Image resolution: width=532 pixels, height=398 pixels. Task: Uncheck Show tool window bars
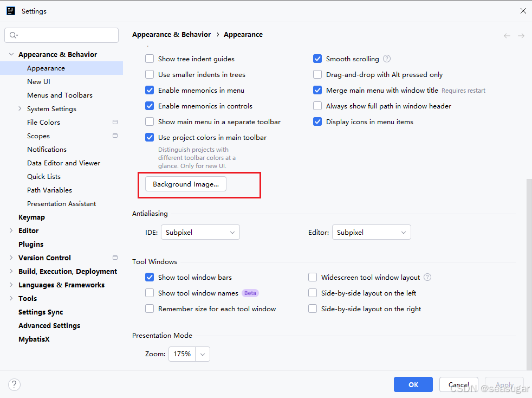150,277
